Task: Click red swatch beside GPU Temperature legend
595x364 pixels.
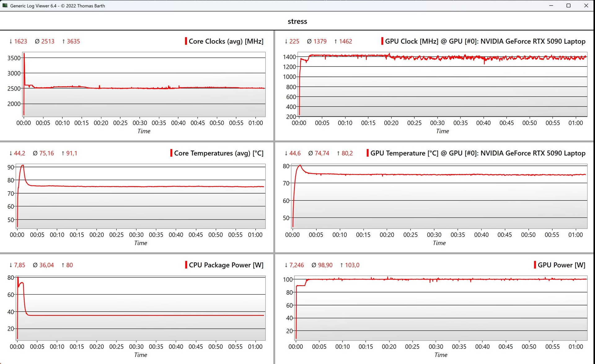Action: tap(368, 153)
